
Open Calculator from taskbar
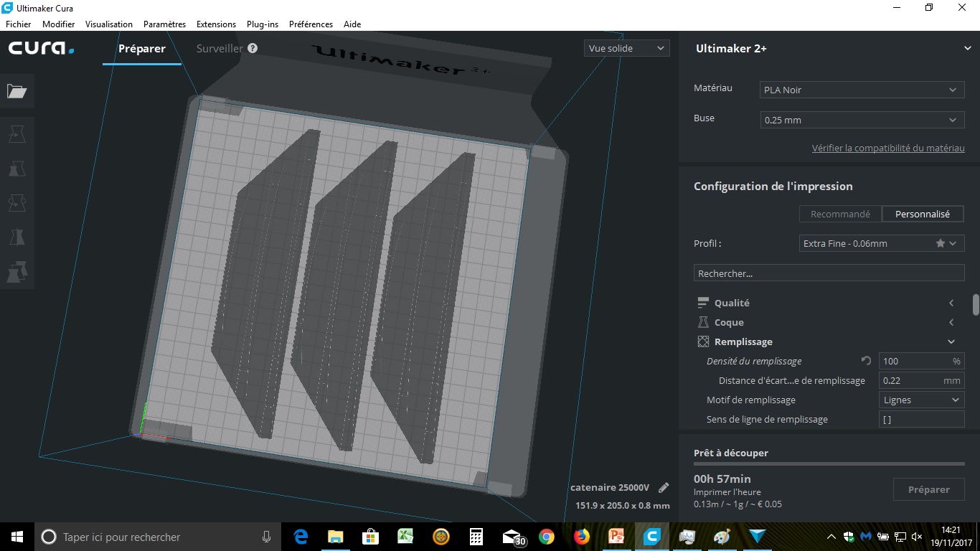475,537
